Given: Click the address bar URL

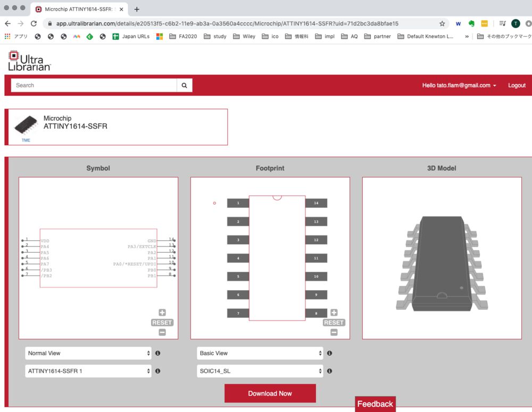Looking at the screenshot, I should [x=227, y=23].
